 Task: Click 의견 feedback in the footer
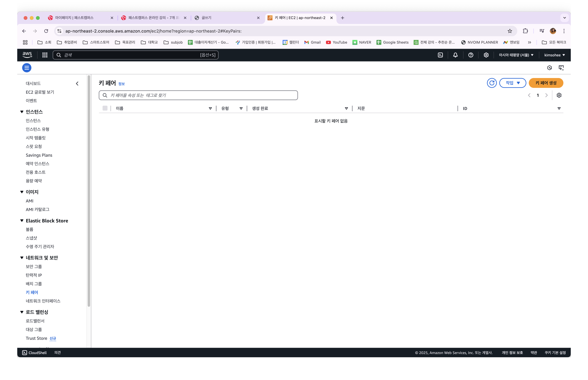pyautogui.click(x=57, y=353)
